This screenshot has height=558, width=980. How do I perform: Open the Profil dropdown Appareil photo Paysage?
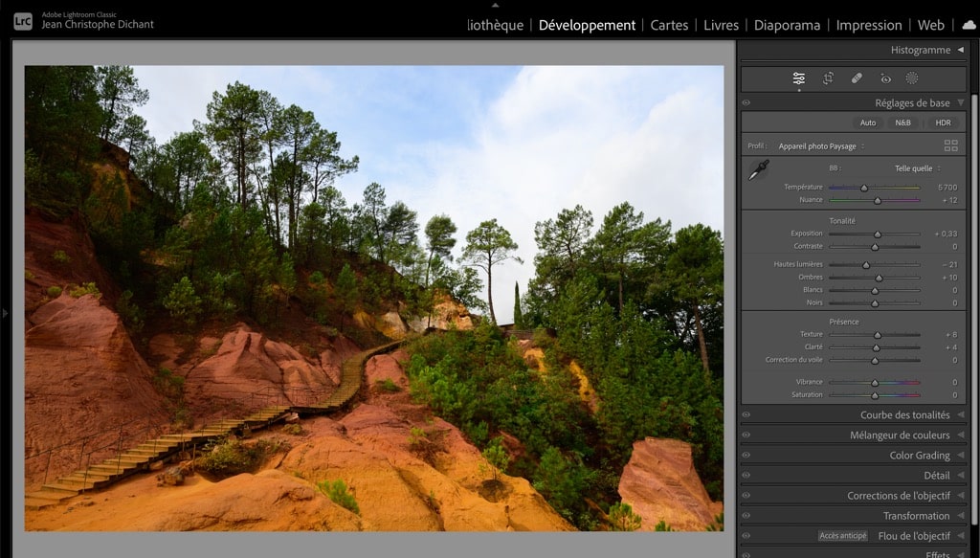(x=821, y=146)
